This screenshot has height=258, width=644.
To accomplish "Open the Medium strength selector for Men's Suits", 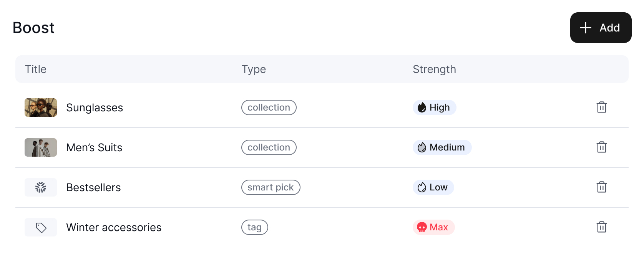I will pos(442,147).
